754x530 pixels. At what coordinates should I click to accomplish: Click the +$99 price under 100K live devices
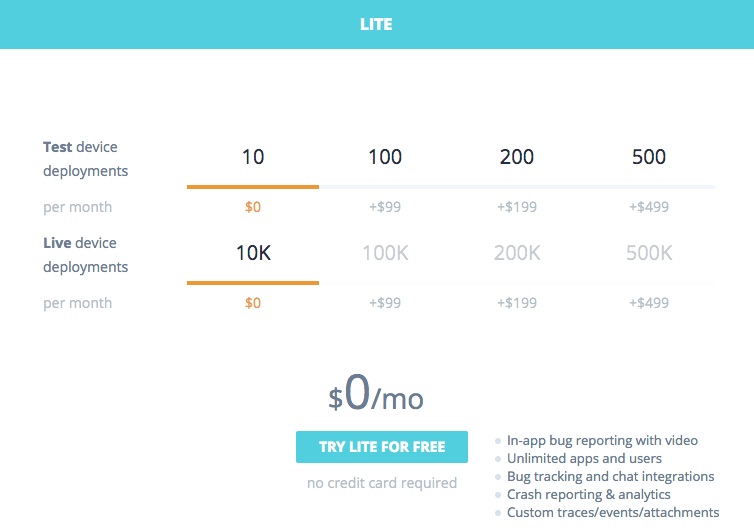click(385, 303)
